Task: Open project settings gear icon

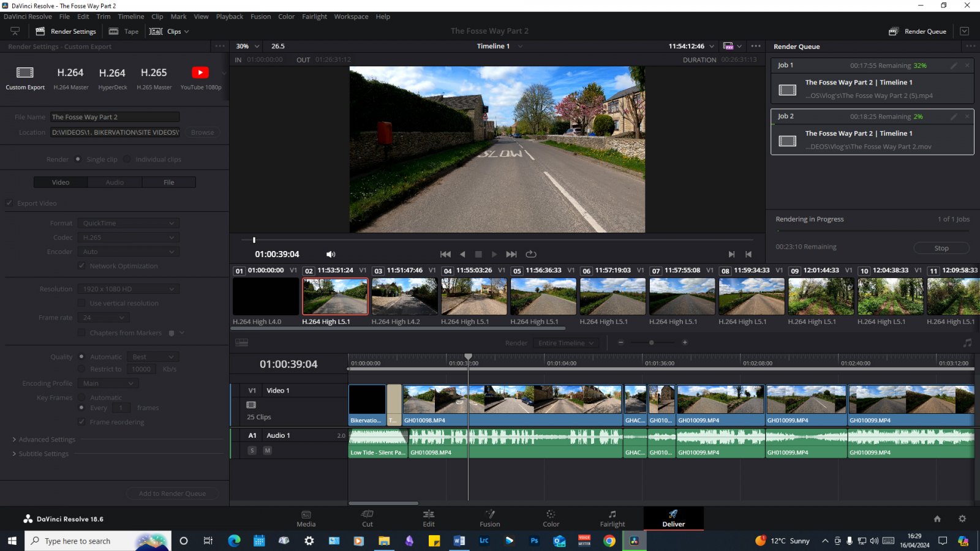Action: pyautogui.click(x=962, y=519)
